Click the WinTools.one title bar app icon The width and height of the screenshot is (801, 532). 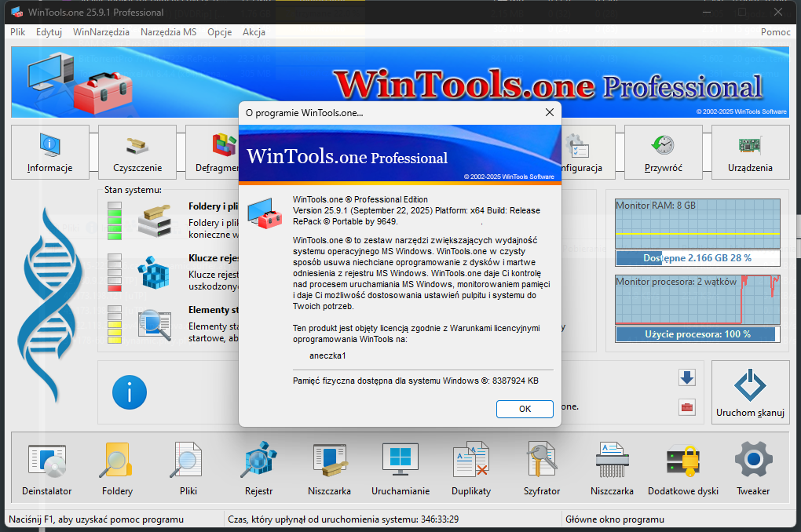pyautogui.click(x=16, y=12)
